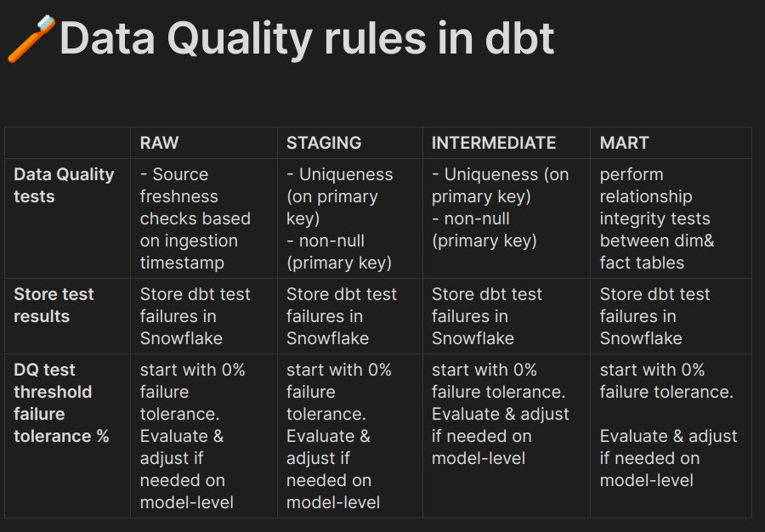This screenshot has width=765, height=532.
Task: Click the DQ test threshold failure tolerance header
Action: click(x=68, y=436)
